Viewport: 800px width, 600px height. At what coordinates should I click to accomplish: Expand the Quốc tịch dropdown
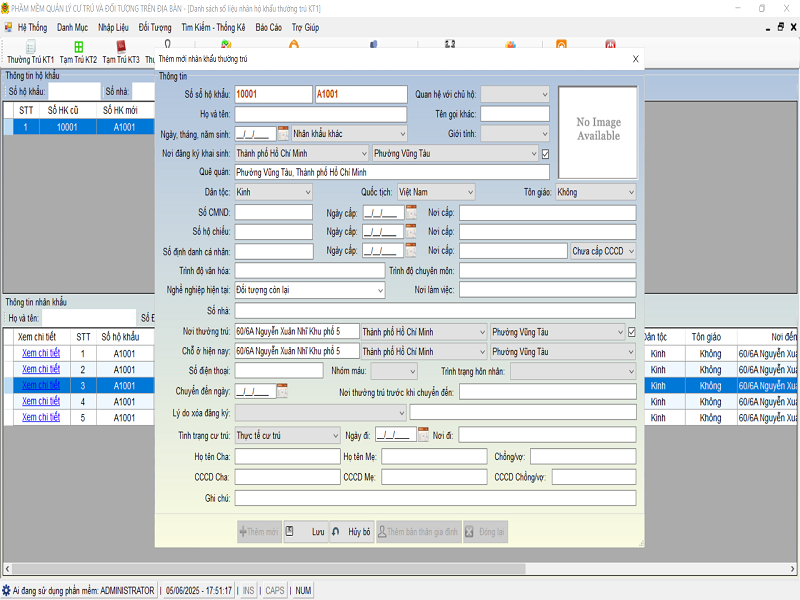tap(436, 192)
